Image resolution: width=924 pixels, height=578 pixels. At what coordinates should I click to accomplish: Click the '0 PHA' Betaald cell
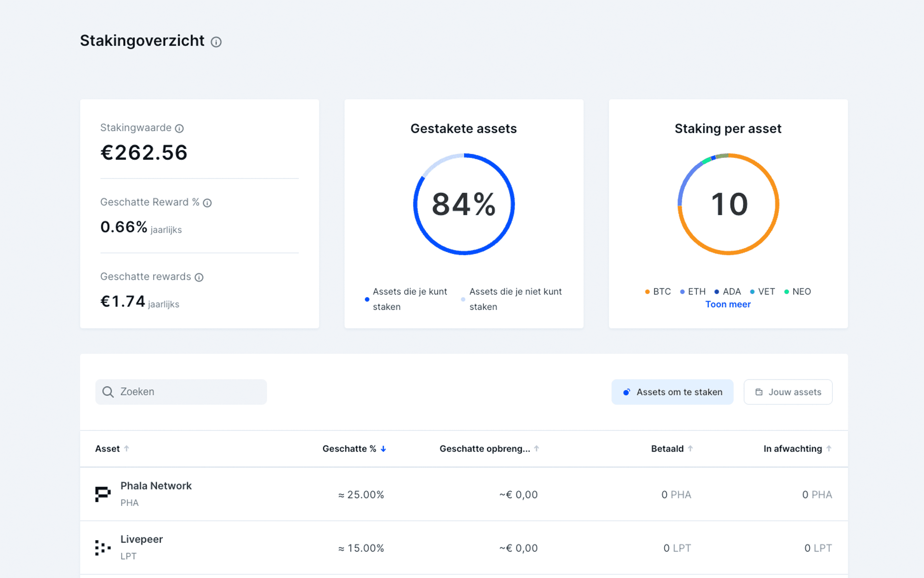(x=676, y=495)
